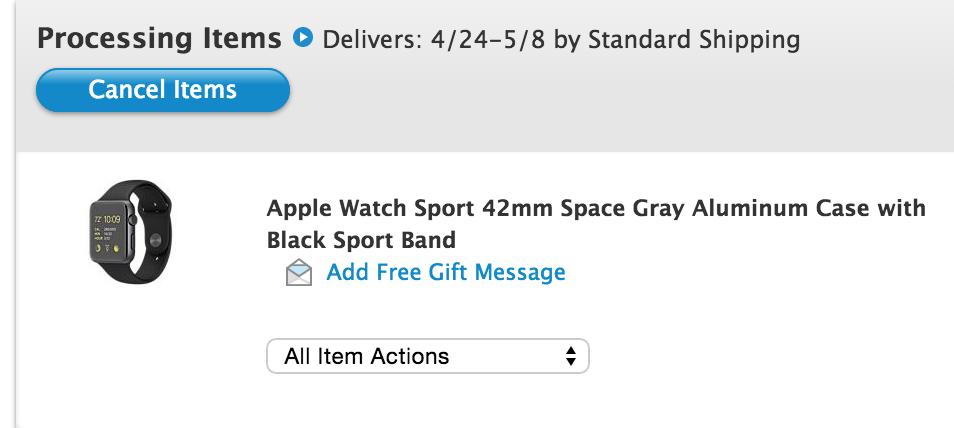Click the Delivers date range 4/24–5/8
Screen dimensions: 954x428
click(x=488, y=40)
